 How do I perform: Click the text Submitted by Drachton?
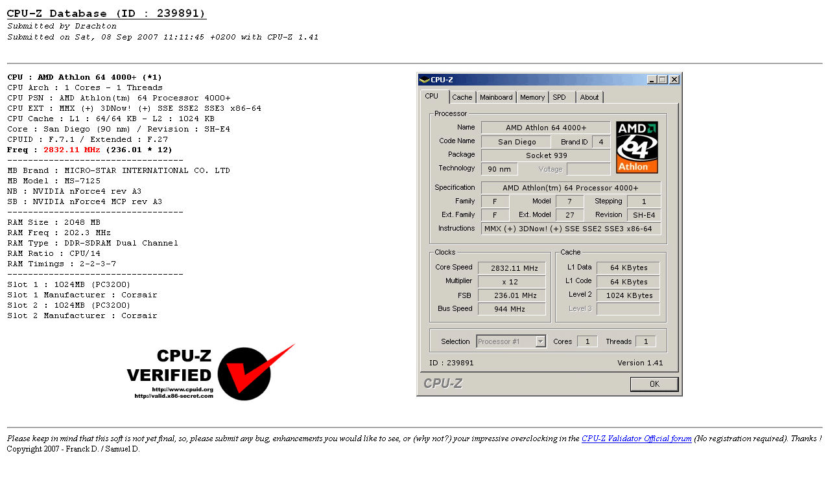62,26
